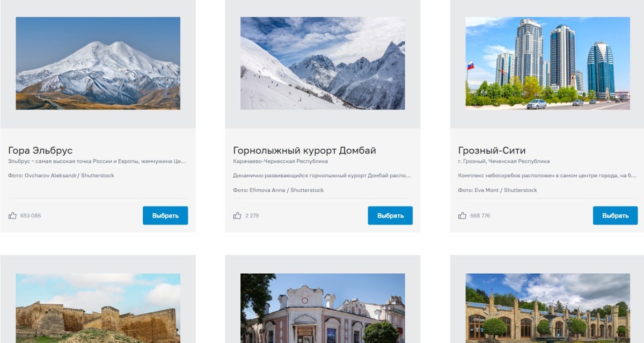Click the Горнолыжный курорт Домбай heading
Image resolution: width=644 pixels, height=343 pixels.
[304, 150]
